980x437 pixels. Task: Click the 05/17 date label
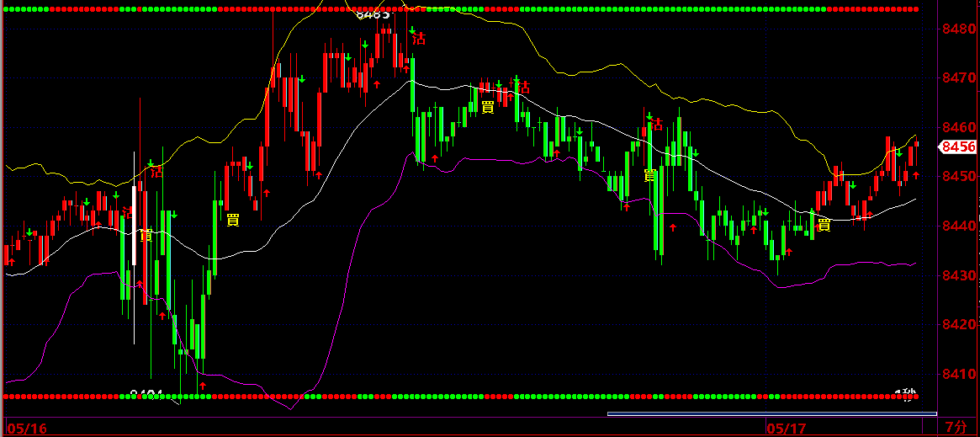(x=785, y=429)
